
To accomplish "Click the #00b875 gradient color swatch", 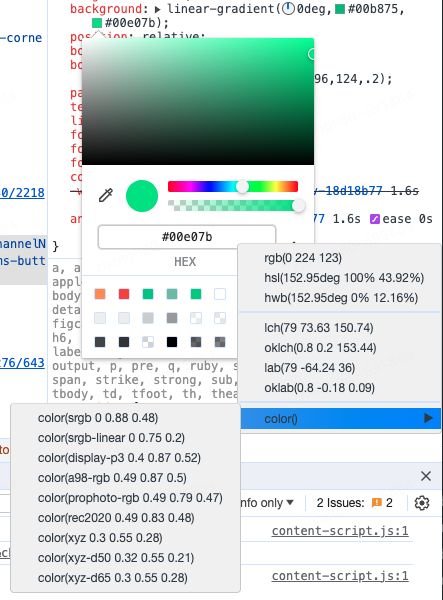I will (x=340, y=8).
